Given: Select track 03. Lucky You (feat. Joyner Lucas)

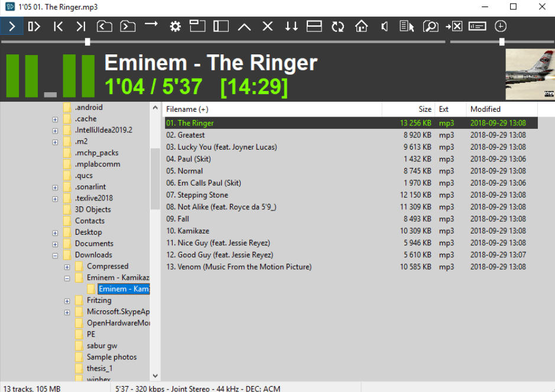Looking at the screenshot, I should (351, 147).
